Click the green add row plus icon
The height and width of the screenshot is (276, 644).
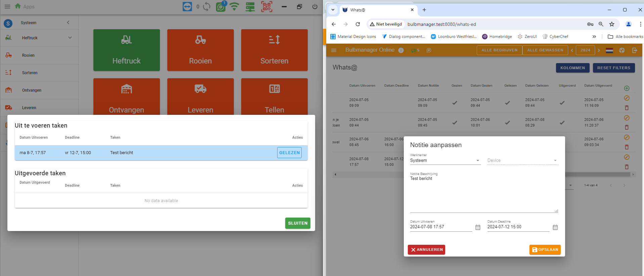coord(627,88)
